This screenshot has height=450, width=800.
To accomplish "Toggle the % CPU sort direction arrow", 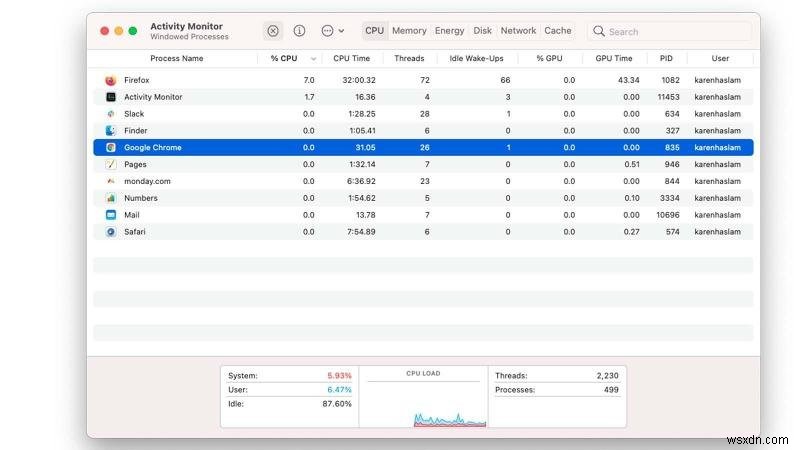I will point(313,59).
